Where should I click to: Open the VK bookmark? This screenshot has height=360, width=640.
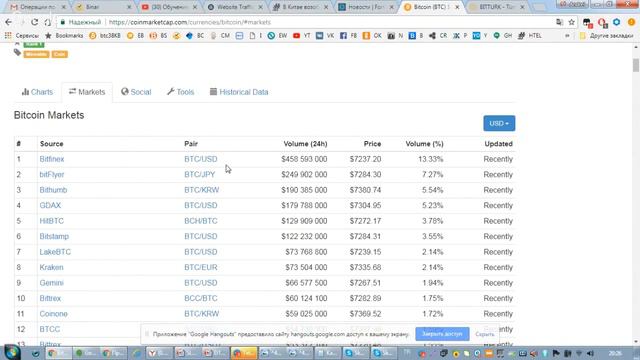325,36
